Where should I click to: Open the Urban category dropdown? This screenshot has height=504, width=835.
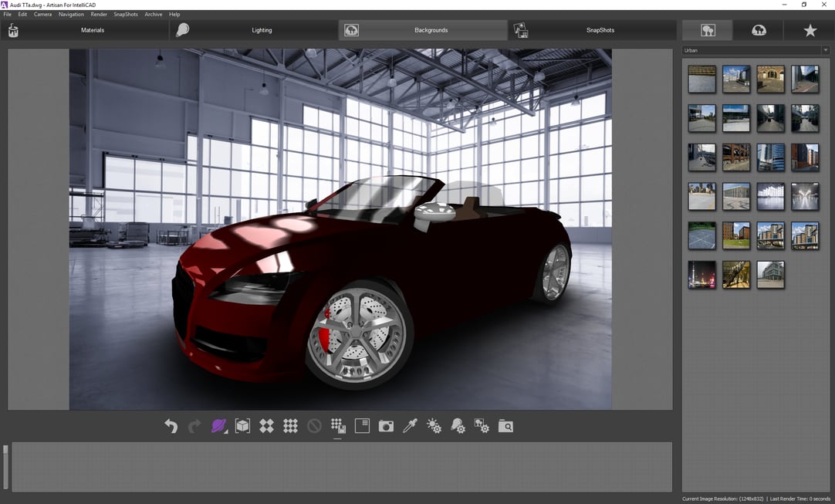point(825,49)
